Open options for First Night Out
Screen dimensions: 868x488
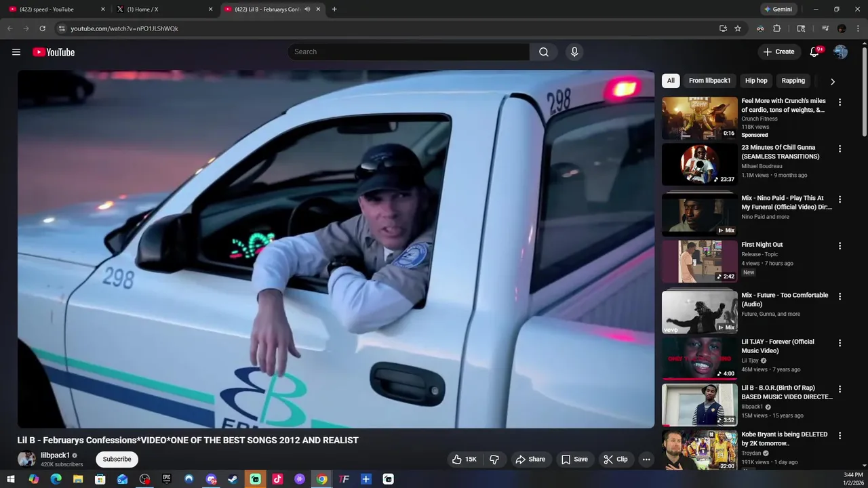[x=840, y=246]
